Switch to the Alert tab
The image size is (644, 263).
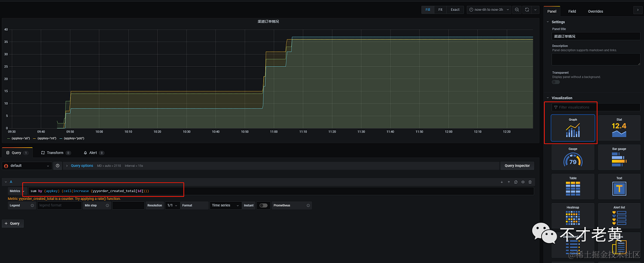(93, 153)
